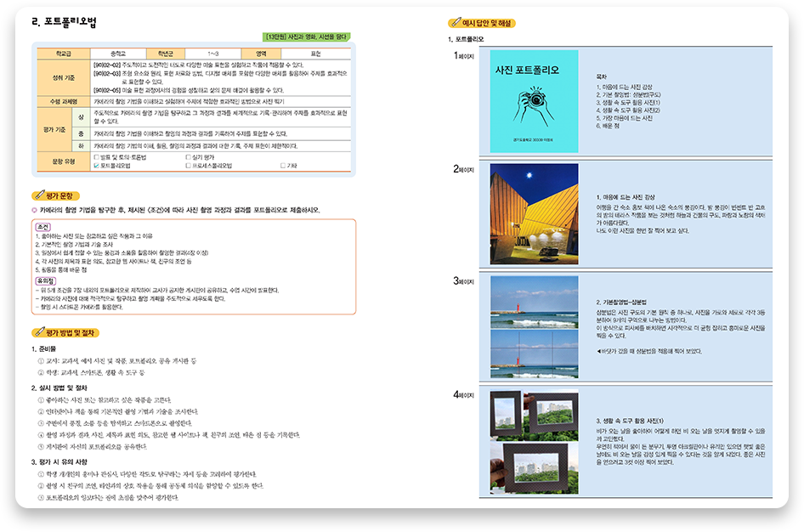Click the 수행 과제명 header cell
This screenshot has height=532, width=804.
pos(64,101)
